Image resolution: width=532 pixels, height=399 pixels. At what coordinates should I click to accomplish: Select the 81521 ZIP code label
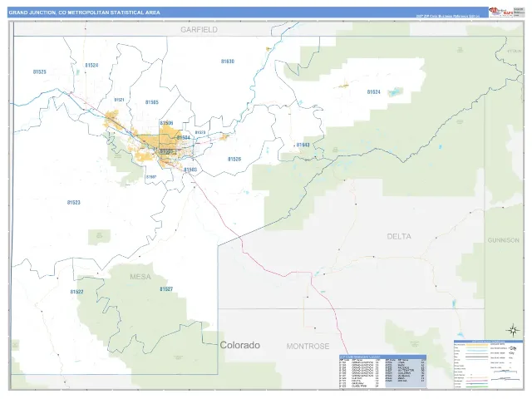tap(119, 100)
